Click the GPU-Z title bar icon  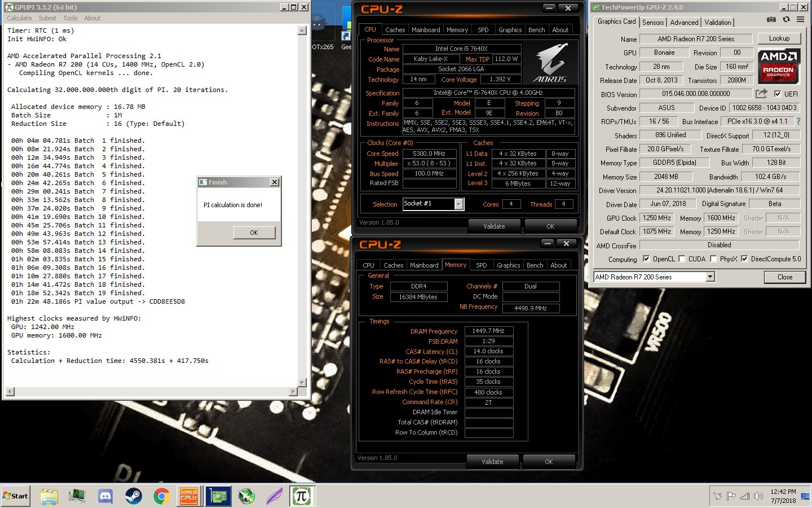click(x=596, y=7)
